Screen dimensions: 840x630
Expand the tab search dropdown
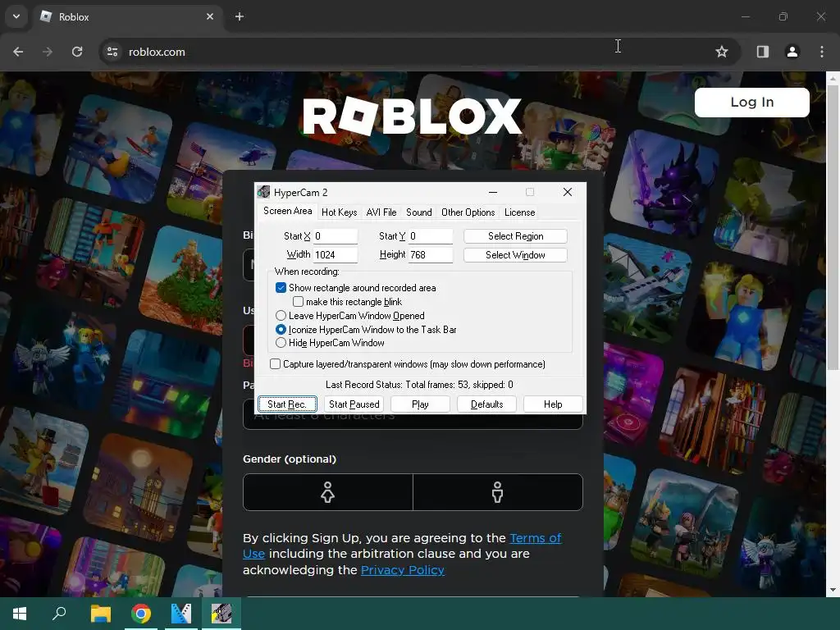coord(16,16)
